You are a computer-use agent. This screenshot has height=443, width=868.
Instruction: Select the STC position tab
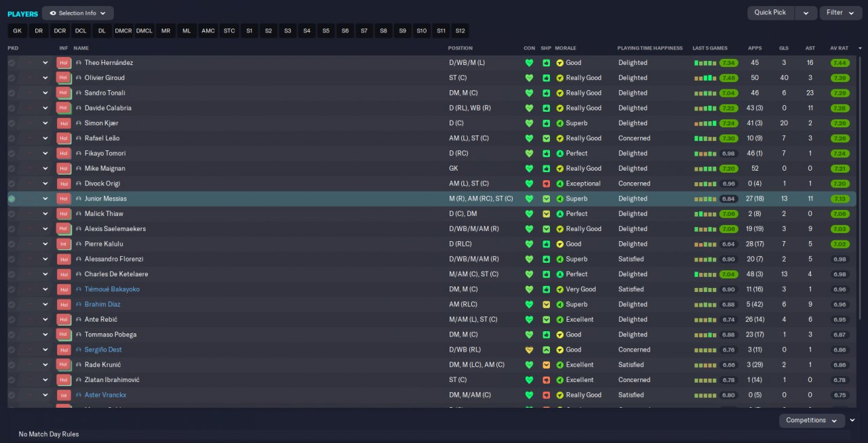click(229, 30)
